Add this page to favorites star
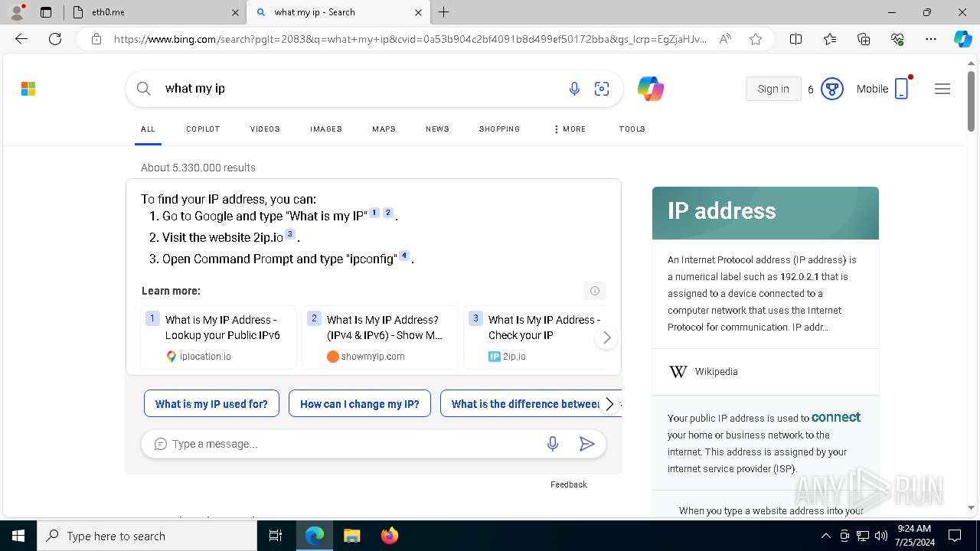 756,39
